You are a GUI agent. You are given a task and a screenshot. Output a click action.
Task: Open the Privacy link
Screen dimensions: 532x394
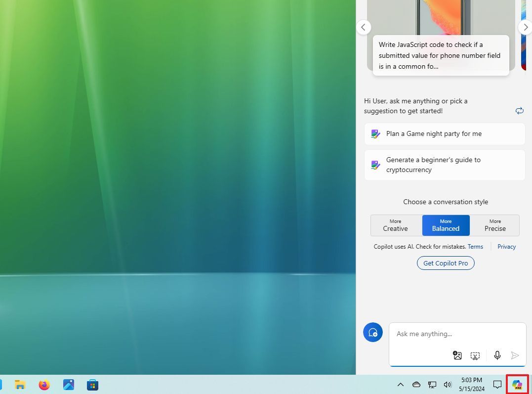pos(506,246)
